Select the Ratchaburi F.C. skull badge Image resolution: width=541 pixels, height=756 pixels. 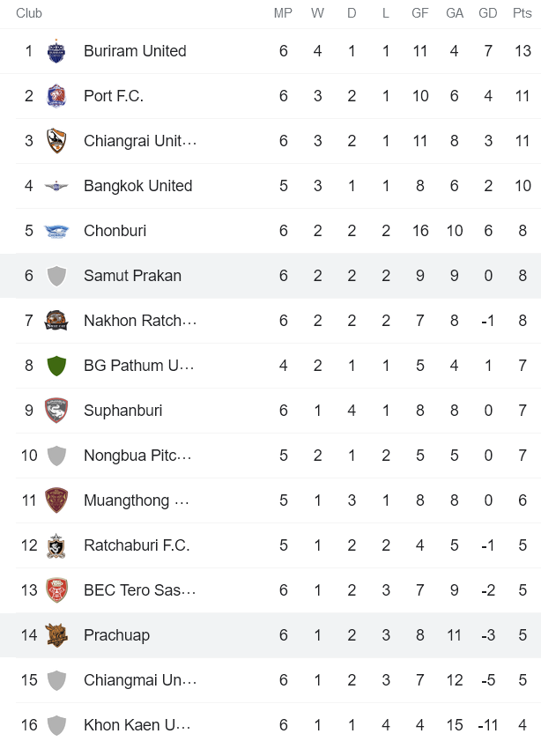pos(56,545)
